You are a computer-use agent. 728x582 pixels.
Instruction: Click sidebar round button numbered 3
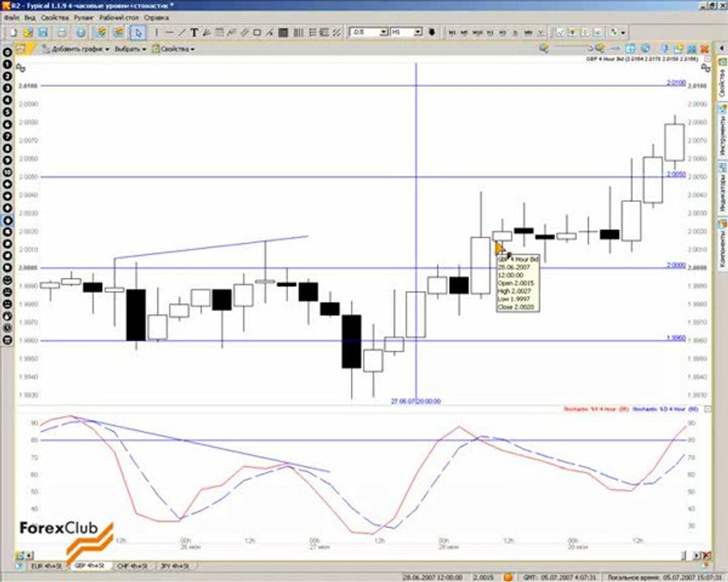7,88
